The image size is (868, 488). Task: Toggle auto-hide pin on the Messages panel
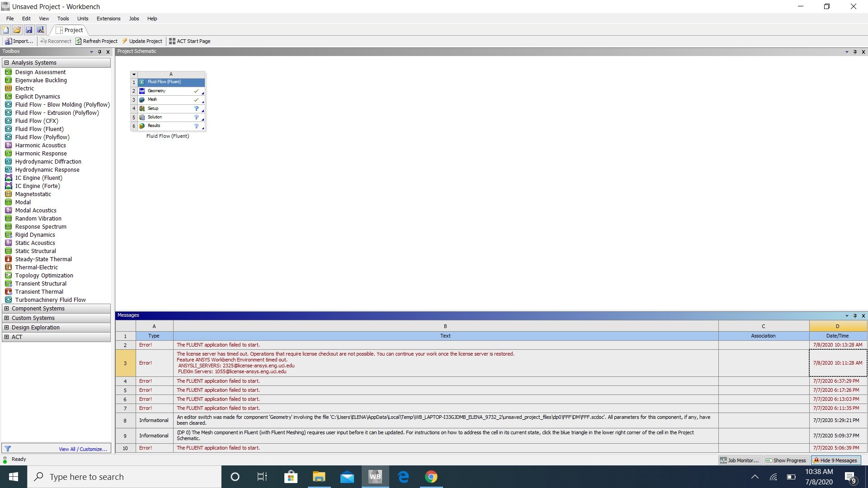(x=854, y=316)
